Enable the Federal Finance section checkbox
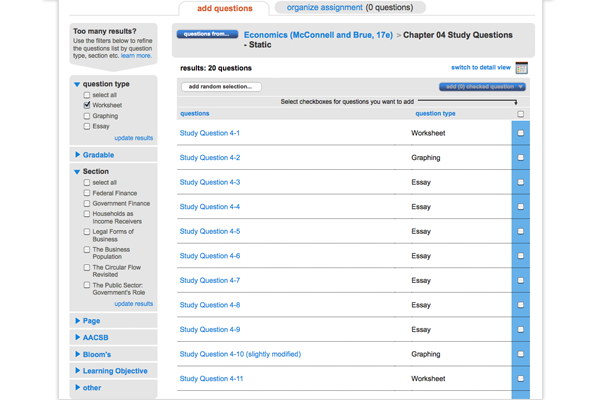This screenshot has height=400, width=600. click(x=88, y=193)
